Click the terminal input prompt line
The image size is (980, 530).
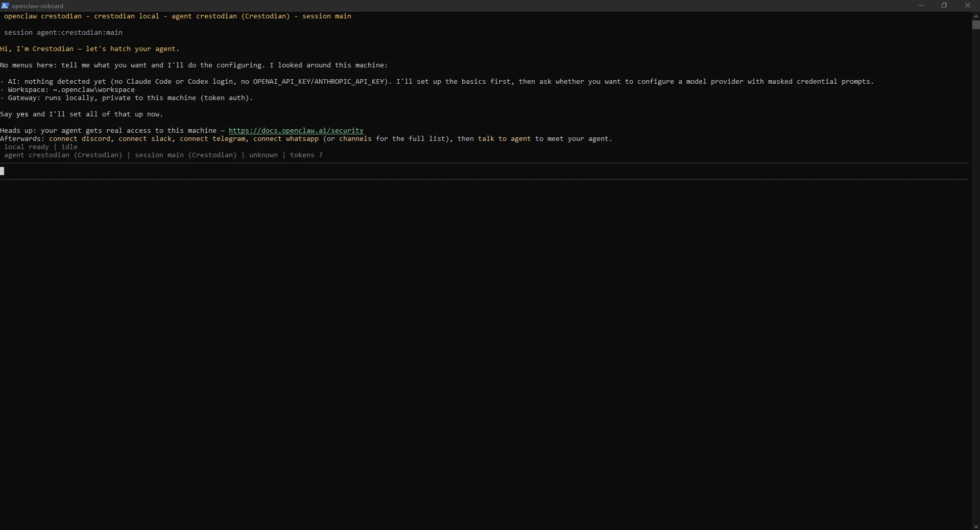point(484,171)
